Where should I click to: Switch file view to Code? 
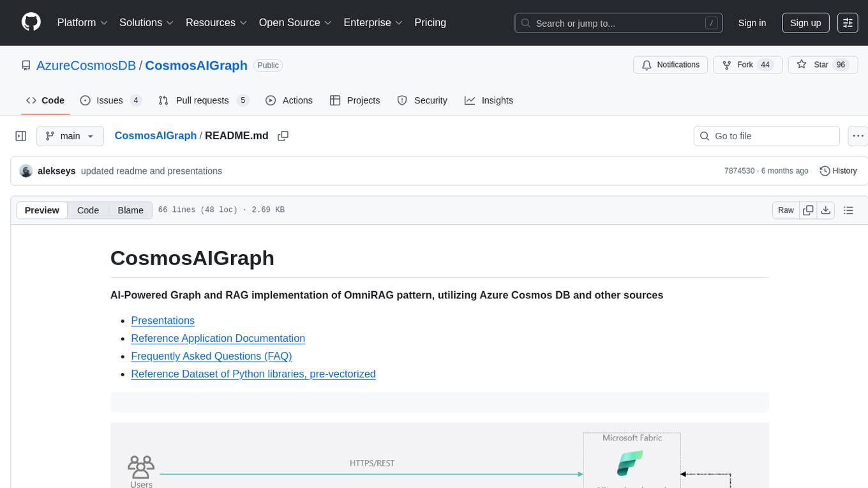pos(88,210)
